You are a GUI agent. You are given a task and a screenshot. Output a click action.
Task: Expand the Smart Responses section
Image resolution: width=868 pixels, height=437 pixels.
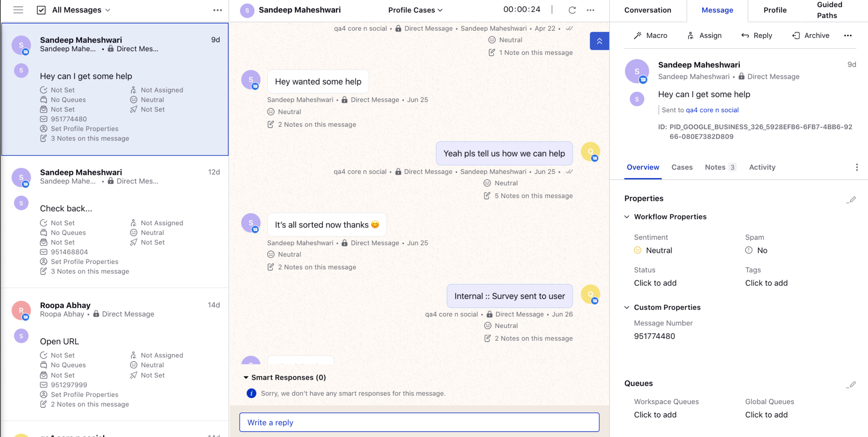pyautogui.click(x=245, y=377)
